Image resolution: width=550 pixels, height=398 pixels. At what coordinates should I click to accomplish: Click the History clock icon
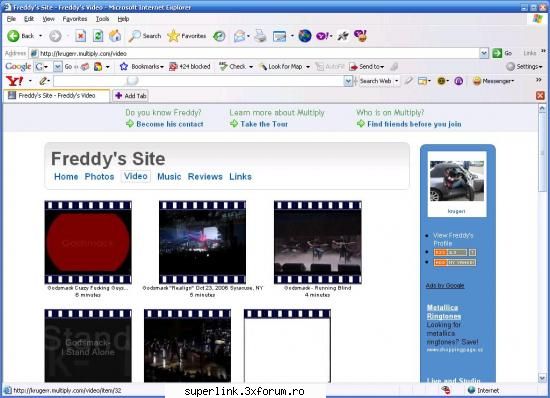(220, 36)
